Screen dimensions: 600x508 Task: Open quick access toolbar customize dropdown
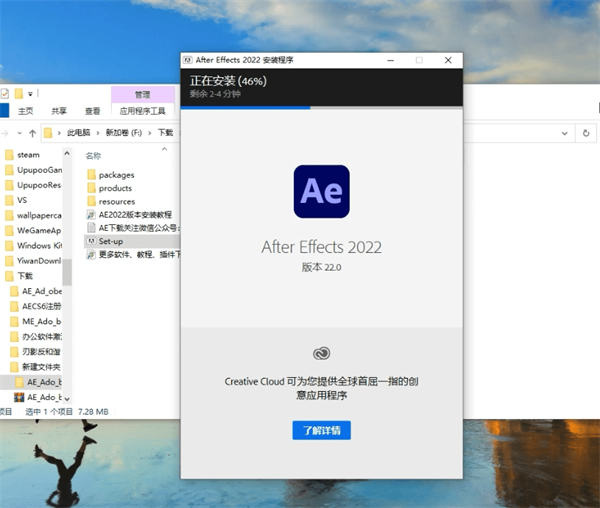30,94
